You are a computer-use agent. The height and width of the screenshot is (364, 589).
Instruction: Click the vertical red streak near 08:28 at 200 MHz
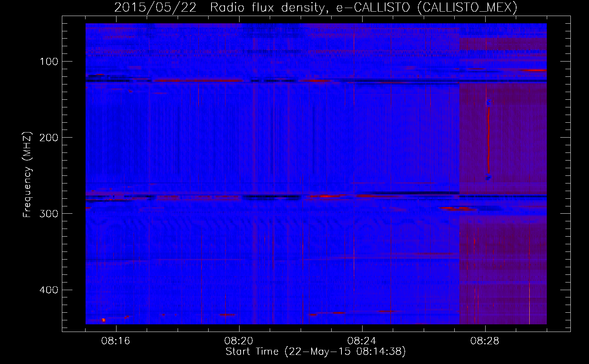[x=489, y=140]
